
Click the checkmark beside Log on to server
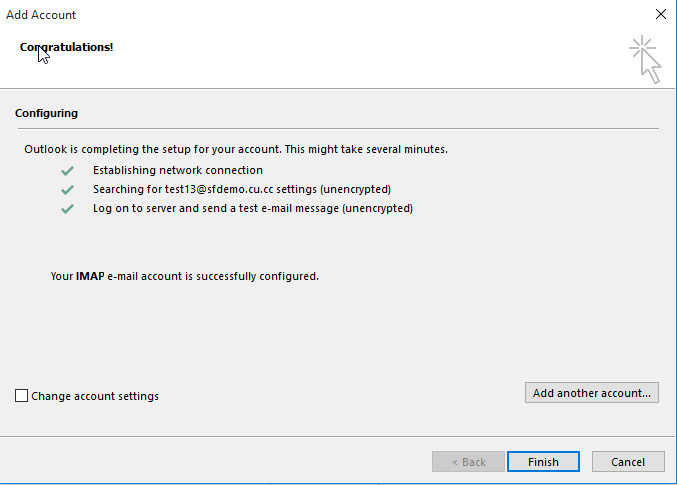(67, 209)
